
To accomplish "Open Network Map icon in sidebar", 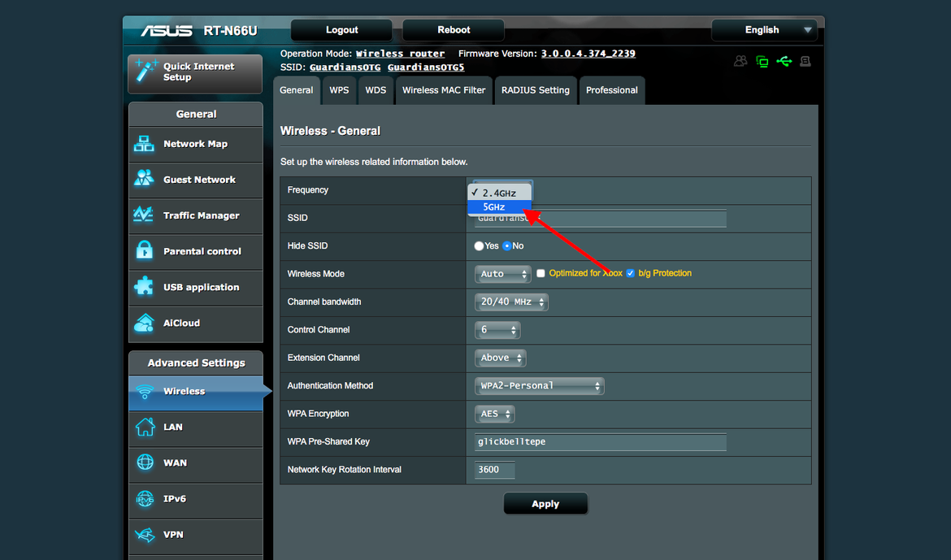I will click(x=144, y=144).
